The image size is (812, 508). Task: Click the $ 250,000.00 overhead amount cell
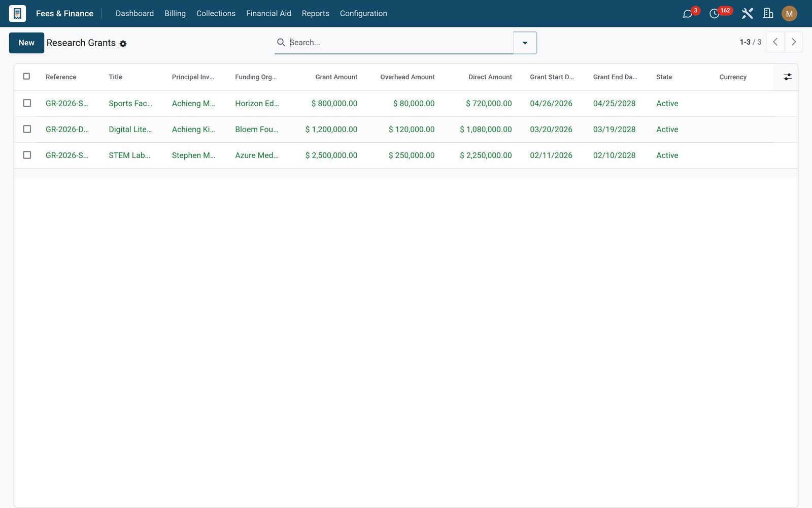(x=412, y=155)
